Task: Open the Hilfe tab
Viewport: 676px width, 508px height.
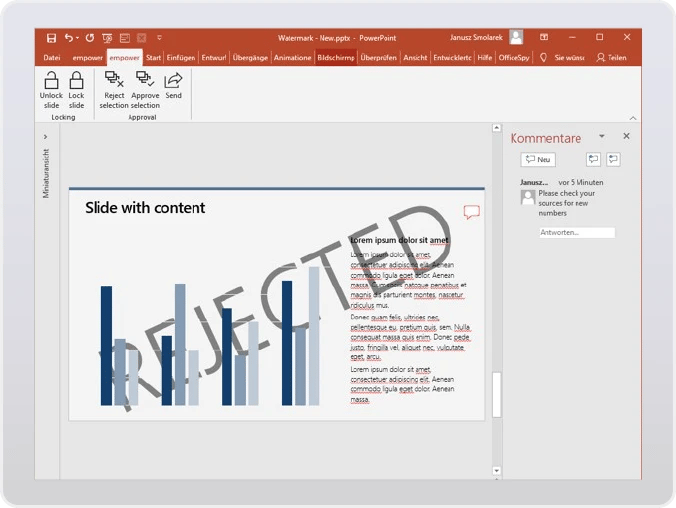Action: 485,57
